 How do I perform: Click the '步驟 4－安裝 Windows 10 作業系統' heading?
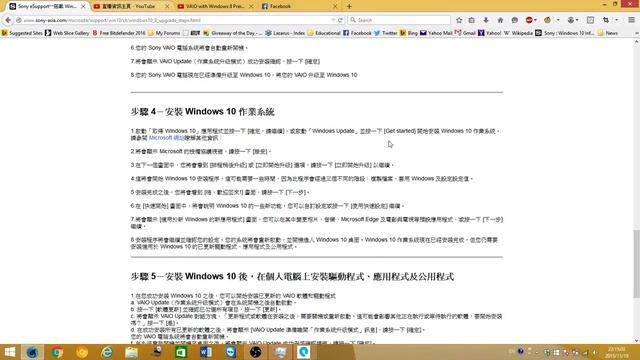click(x=202, y=111)
